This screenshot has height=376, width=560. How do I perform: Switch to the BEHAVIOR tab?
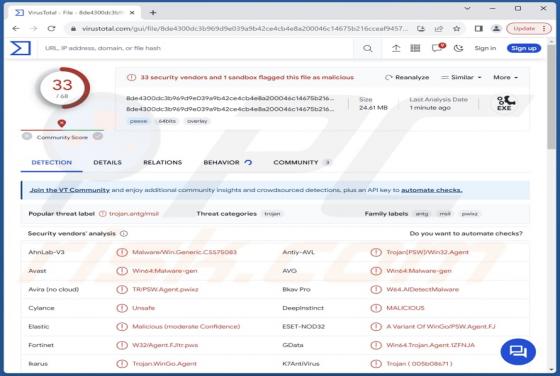click(x=228, y=162)
